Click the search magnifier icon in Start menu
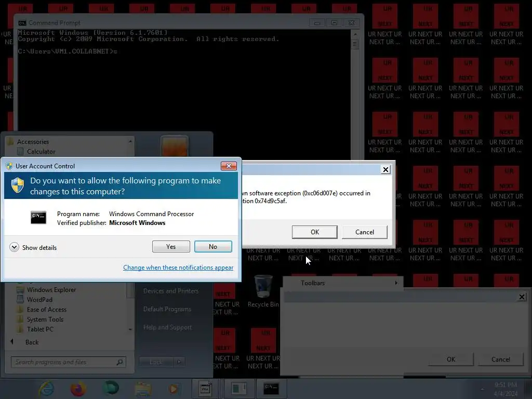532x399 pixels. [120, 362]
